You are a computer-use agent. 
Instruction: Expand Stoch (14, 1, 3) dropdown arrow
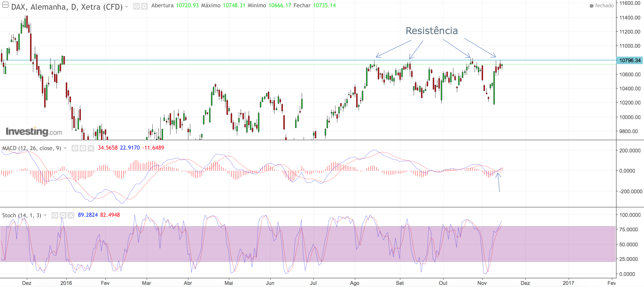pyautogui.click(x=45, y=215)
